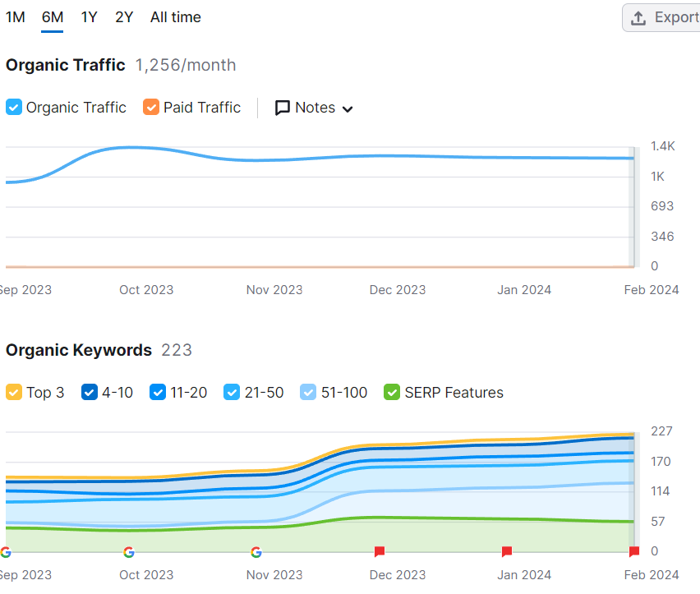Toggle the 21-50 keywords checkbox

pos(232,392)
